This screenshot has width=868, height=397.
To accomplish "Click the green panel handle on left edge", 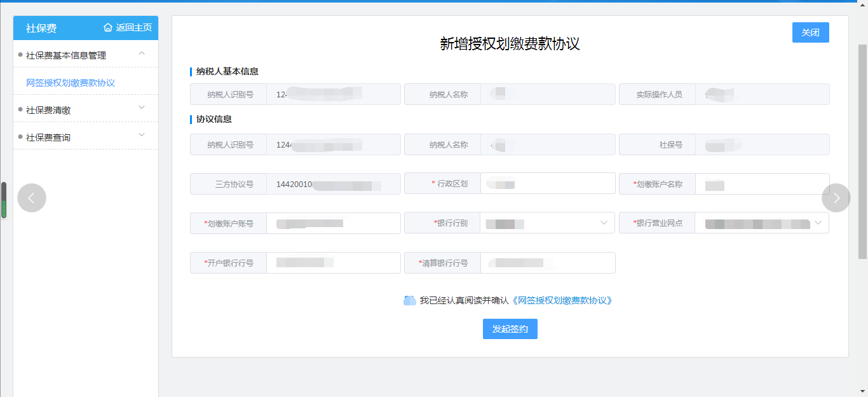I will point(3,198).
